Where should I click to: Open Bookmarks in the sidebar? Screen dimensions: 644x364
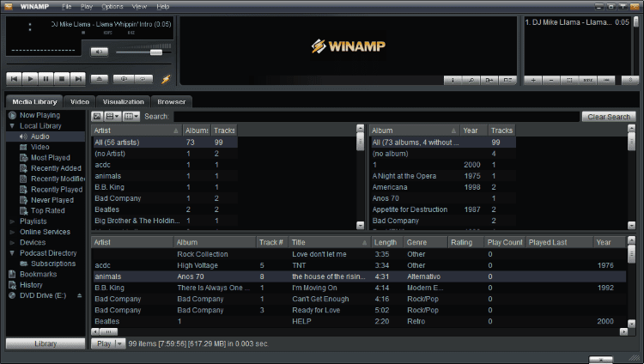38,274
